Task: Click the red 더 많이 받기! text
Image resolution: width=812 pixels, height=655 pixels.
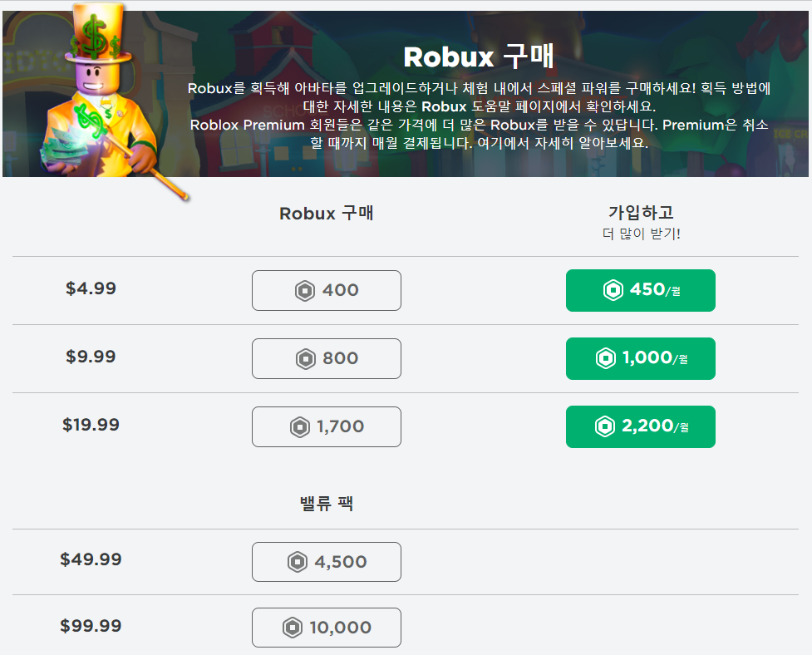Action: 641,234
